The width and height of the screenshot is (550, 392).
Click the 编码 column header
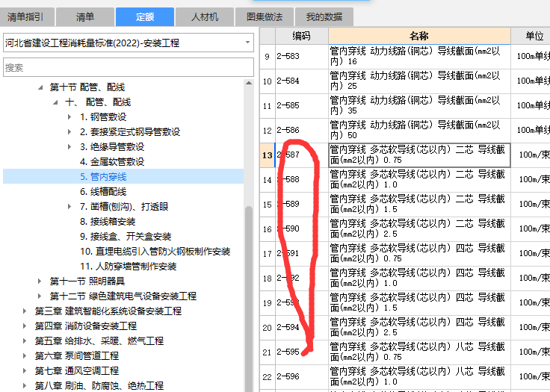point(302,36)
